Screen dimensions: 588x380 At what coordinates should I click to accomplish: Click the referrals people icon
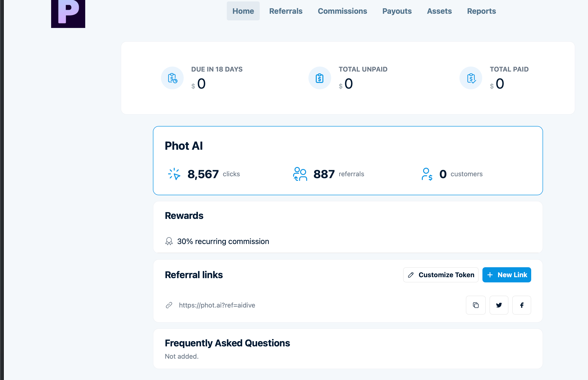[300, 174]
